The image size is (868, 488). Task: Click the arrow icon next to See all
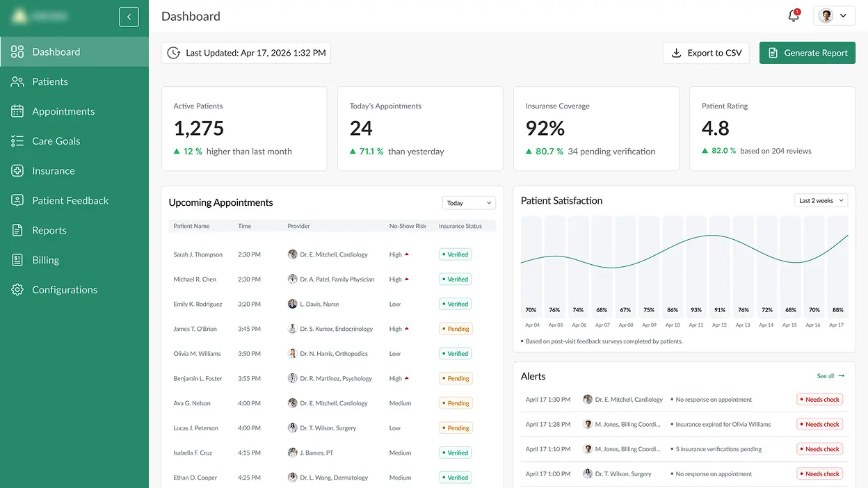pos(842,376)
